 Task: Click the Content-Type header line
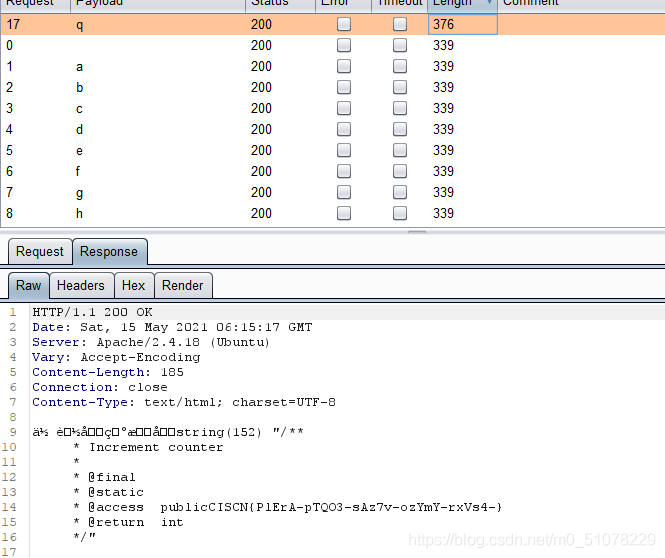(184, 402)
